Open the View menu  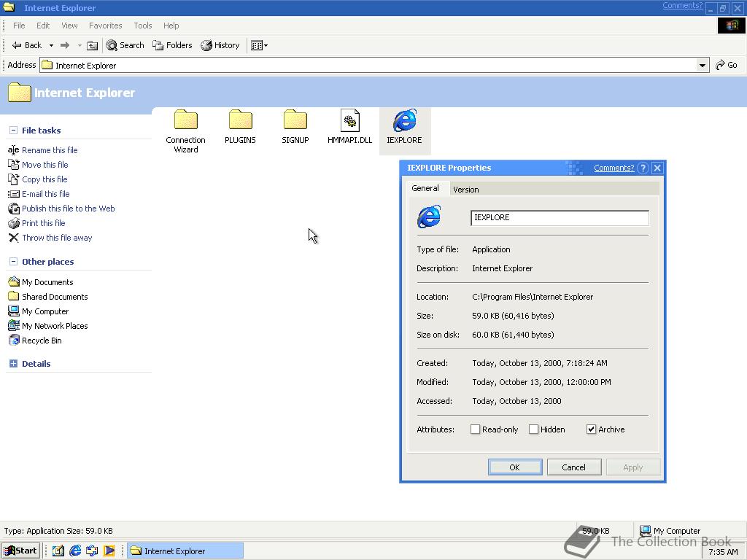[69, 26]
